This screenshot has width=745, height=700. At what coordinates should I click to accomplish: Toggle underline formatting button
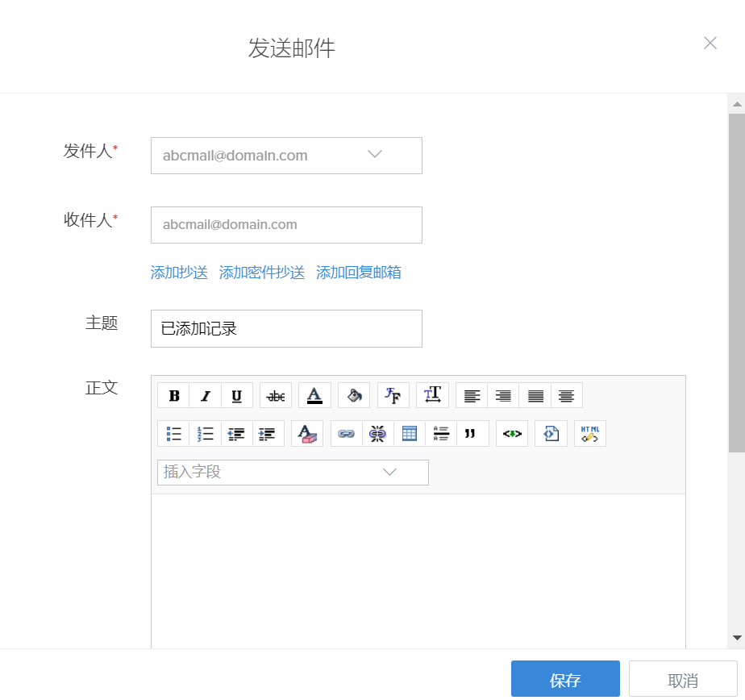(236, 395)
